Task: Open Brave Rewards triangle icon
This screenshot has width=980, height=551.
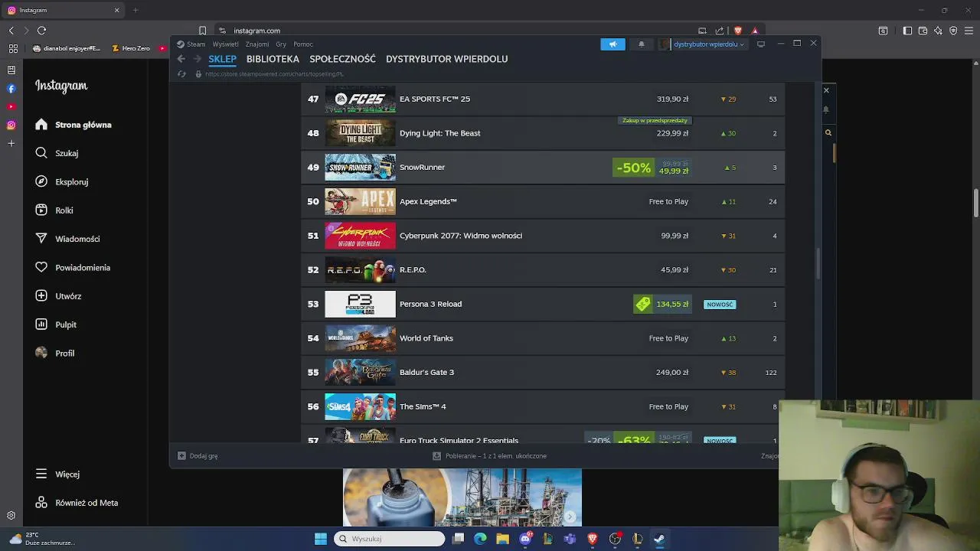Action: [x=755, y=31]
